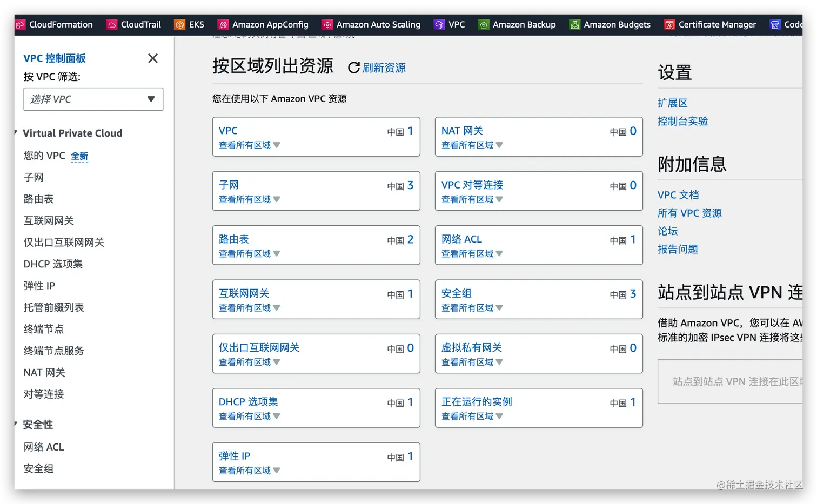Click the 子网 card count 3
This screenshot has height=504, width=817.
tap(410, 185)
